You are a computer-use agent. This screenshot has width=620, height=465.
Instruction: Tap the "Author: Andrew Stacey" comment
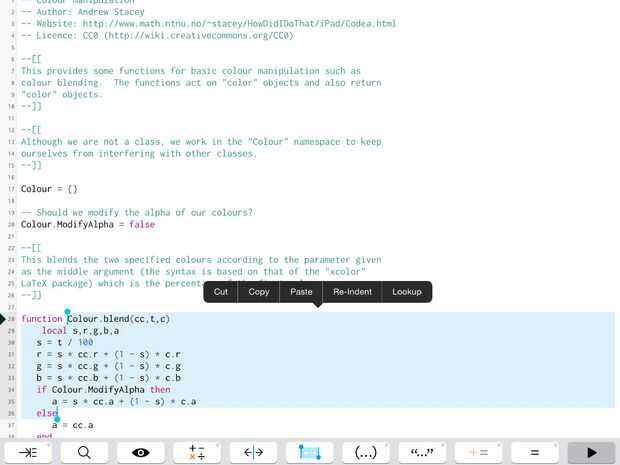click(83, 12)
